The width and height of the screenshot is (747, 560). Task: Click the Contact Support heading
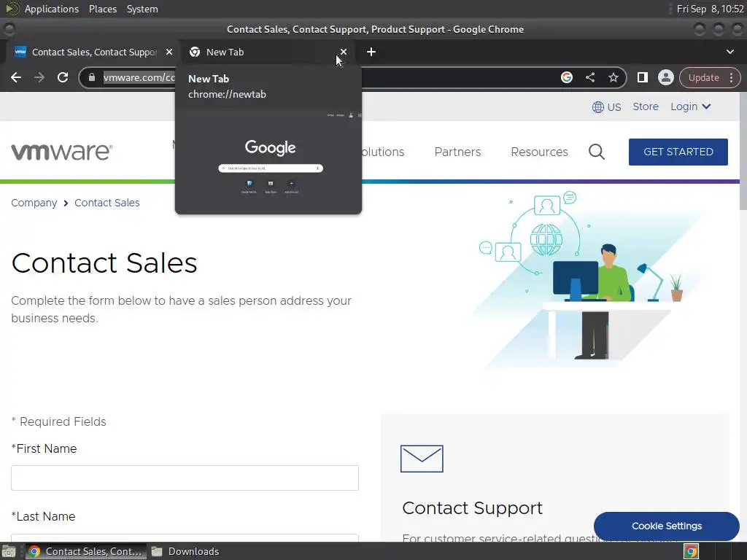pyautogui.click(x=472, y=508)
